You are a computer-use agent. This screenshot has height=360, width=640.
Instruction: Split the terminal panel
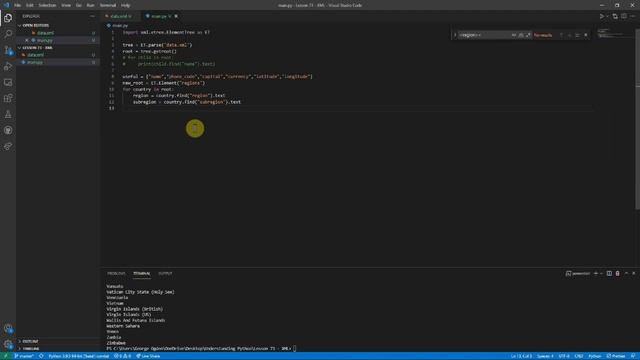coord(609,273)
